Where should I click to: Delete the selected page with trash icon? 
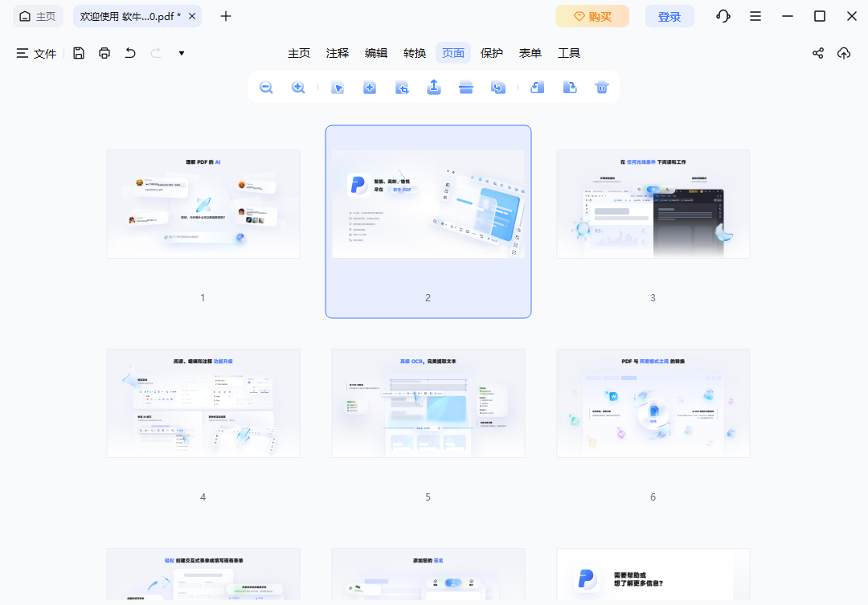[x=602, y=88]
